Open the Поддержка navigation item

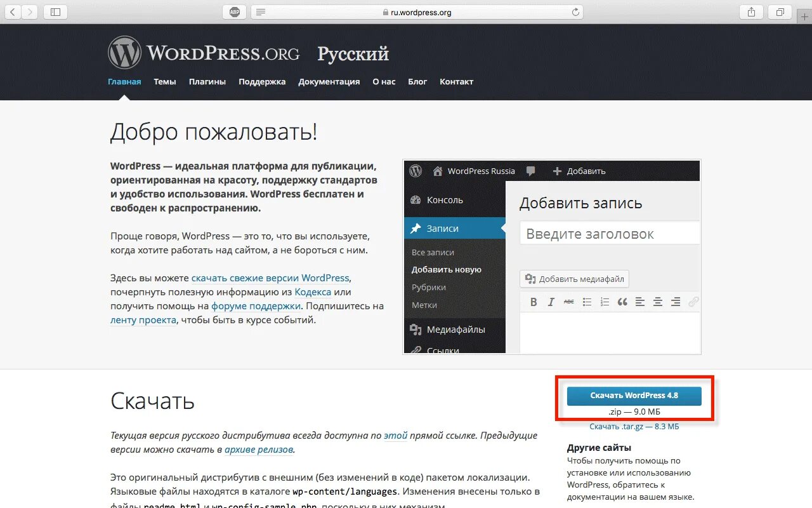coord(262,81)
